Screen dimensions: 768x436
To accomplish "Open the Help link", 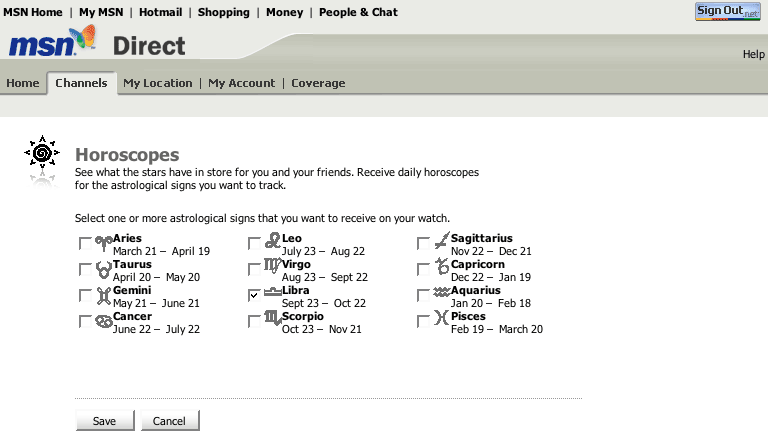I will tap(753, 54).
